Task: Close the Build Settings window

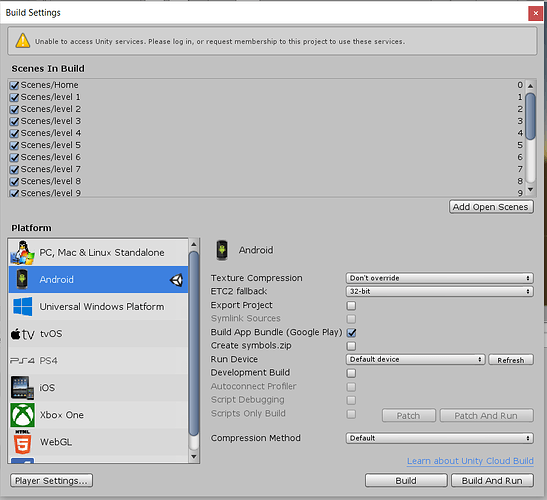Action: coord(535,14)
